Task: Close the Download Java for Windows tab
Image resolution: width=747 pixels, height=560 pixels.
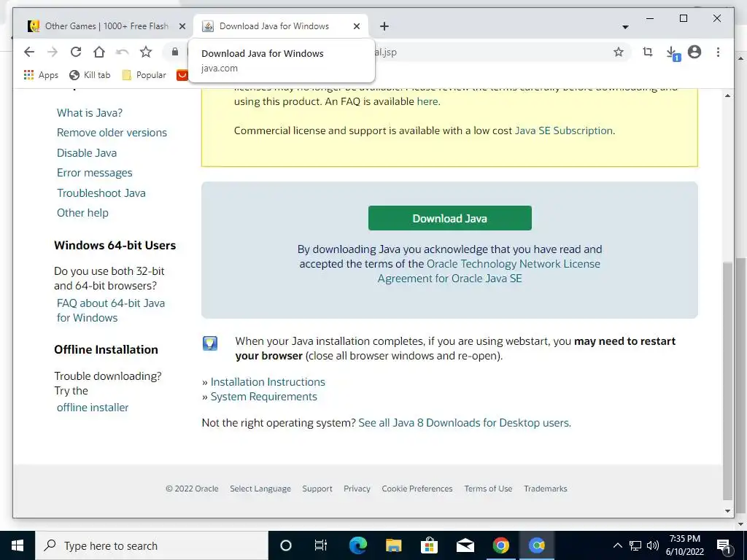Action: [x=356, y=26]
